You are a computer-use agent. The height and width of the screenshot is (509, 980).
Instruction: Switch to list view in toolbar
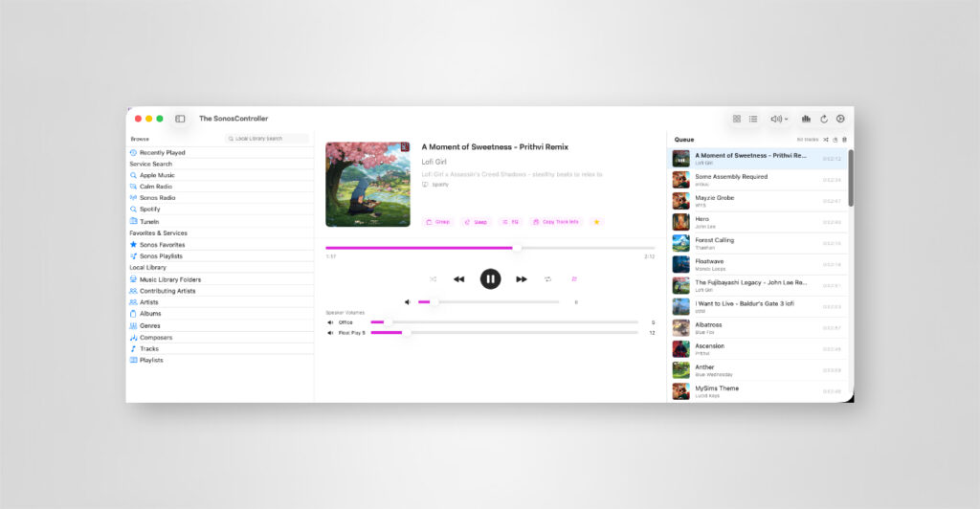pyautogui.click(x=753, y=119)
